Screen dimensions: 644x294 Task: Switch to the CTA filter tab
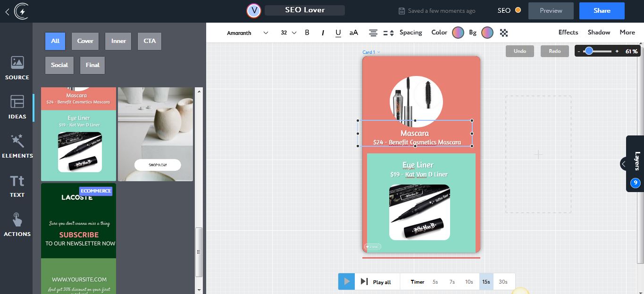tap(150, 41)
